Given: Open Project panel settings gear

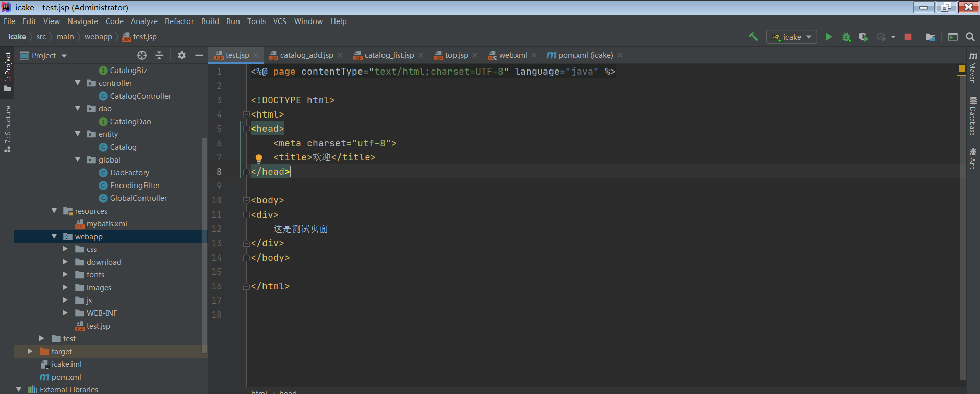Looking at the screenshot, I should pyautogui.click(x=181, y=55).
